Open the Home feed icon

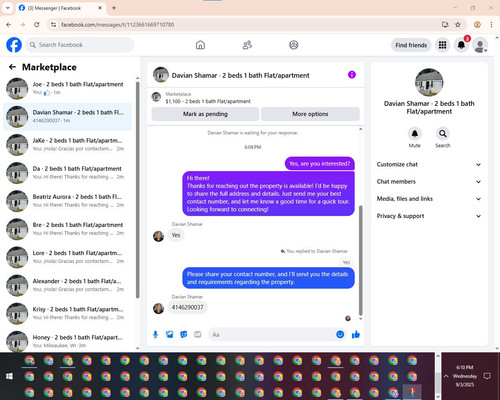(200, 45)
